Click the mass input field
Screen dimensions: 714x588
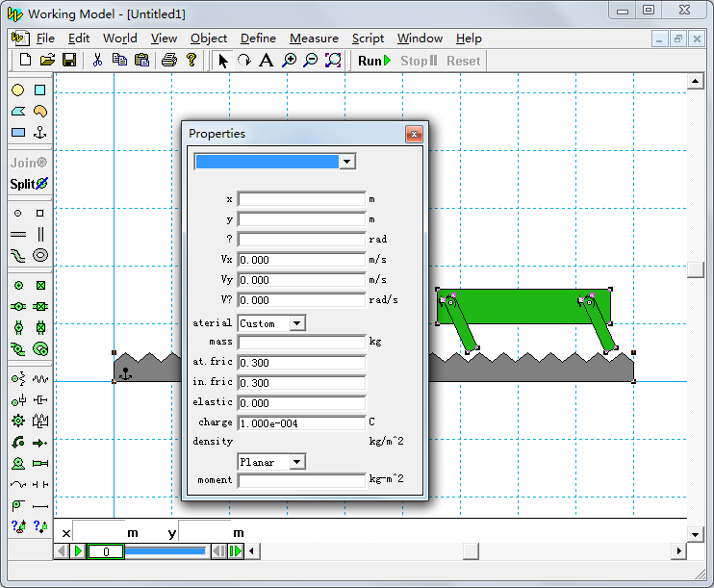pos(301,342)
